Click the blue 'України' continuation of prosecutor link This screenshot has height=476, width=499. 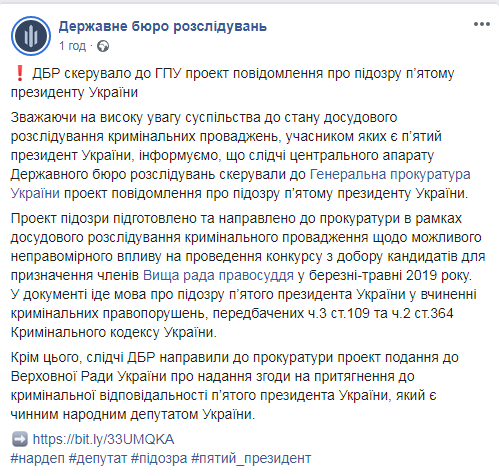pyautogui.click(x=35, y=193)
